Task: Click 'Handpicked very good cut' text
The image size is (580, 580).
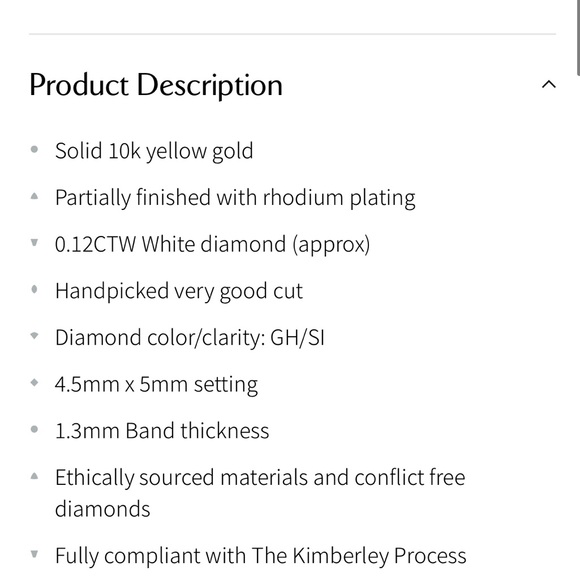Action: tap(179, 291)
